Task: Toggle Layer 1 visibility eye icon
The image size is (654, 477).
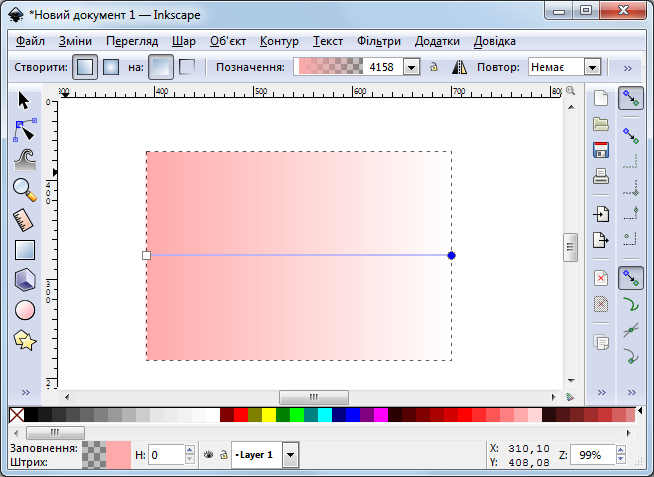Action: [x=209, y=455]
